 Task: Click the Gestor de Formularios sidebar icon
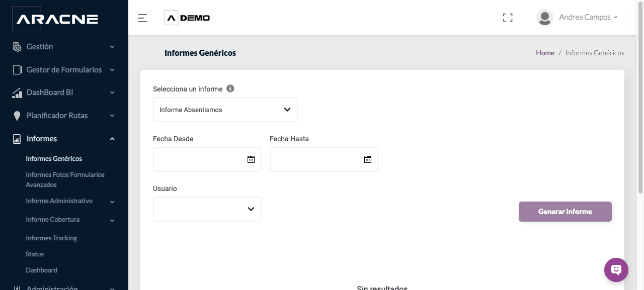[x=17, y=70]
